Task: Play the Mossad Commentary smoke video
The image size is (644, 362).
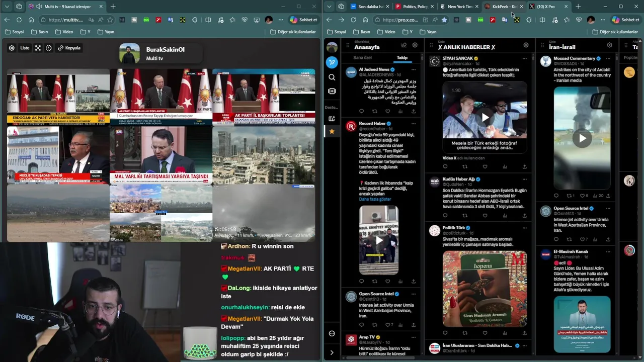Action: click(582, 138)
